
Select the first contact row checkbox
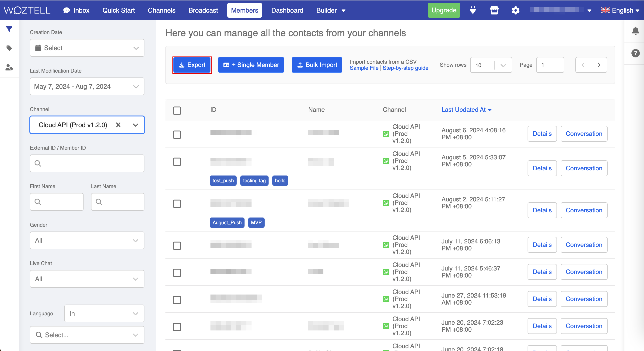(177, 134)
